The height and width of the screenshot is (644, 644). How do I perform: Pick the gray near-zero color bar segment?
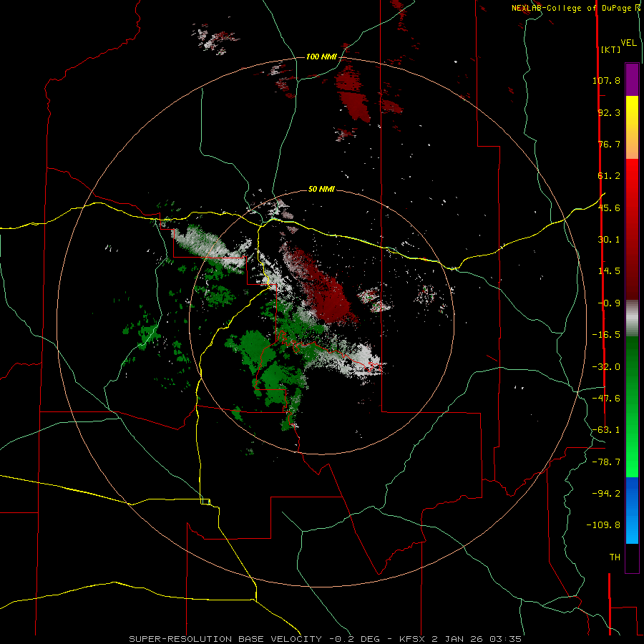pyautogui.click(x=632, y=318)
